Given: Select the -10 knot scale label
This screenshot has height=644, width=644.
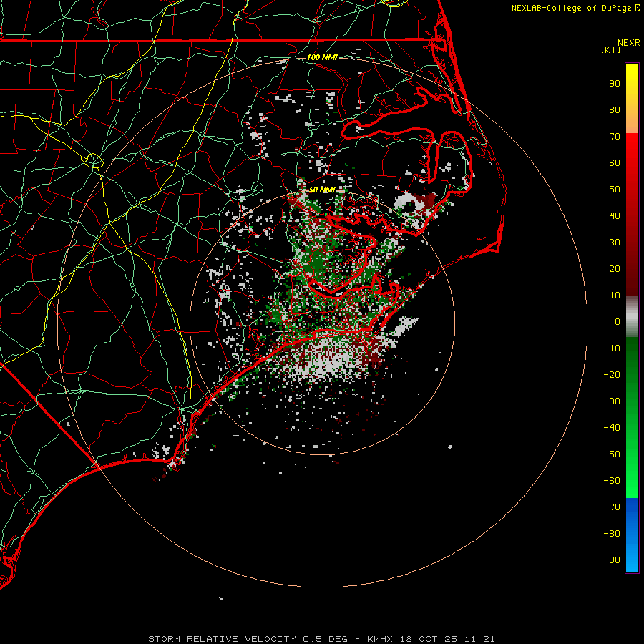Looking at the screenshot, I should 612,348.
